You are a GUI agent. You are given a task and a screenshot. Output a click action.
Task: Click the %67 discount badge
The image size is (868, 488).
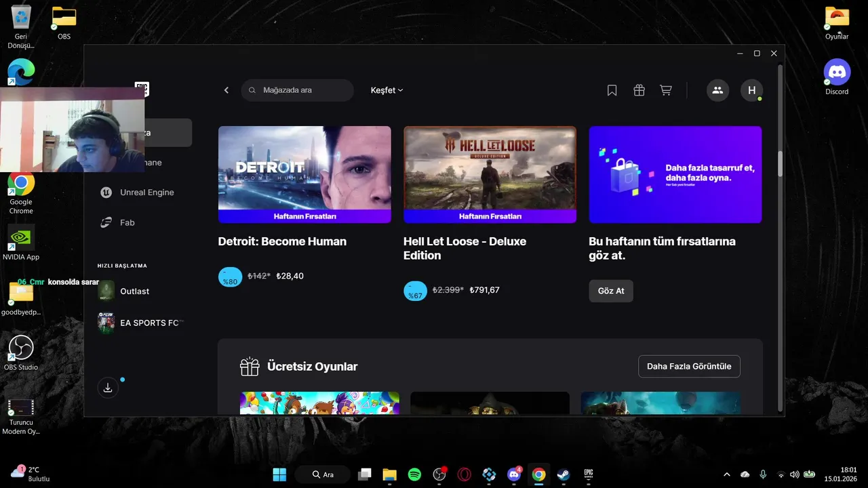point(415,291)
